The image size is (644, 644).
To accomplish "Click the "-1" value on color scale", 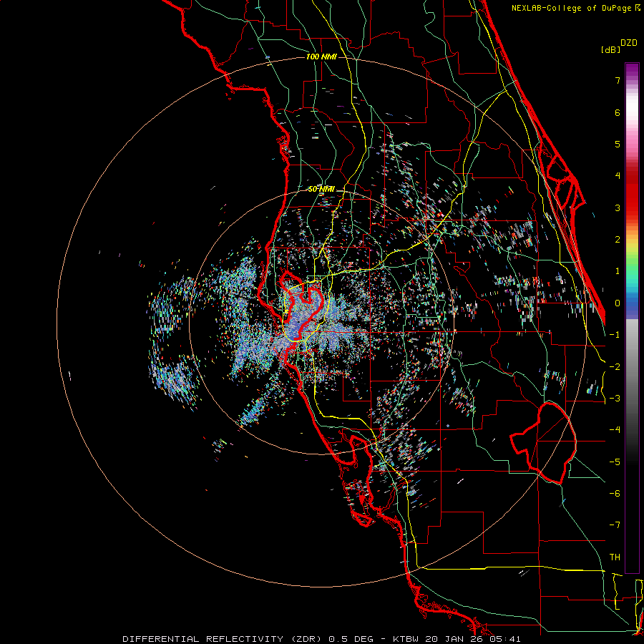I will click(615, 335).
